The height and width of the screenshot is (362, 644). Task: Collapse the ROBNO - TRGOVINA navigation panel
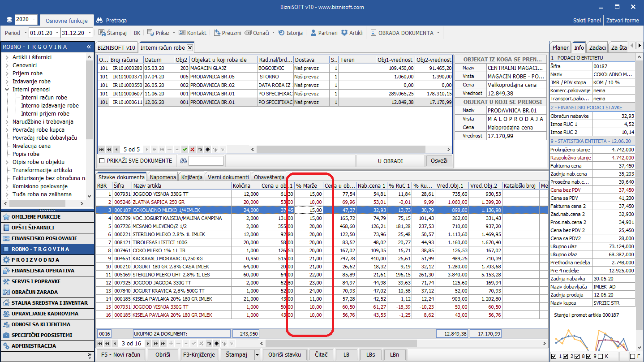coord(89,47)
